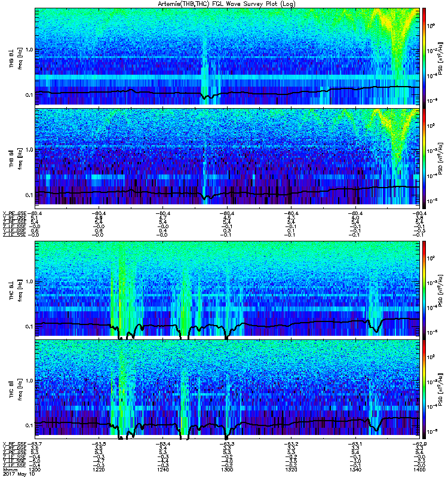Image resolution: width=448 pixels, height=478 pixels.
Task: Click the 0.1 frequency tick of THC B⊥ panel
Action: 29,326
